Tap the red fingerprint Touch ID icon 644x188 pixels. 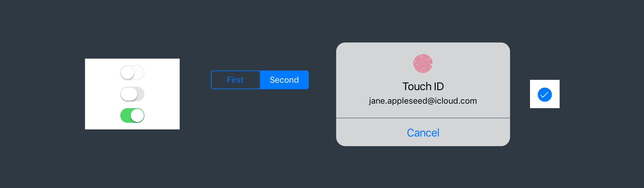423,64
